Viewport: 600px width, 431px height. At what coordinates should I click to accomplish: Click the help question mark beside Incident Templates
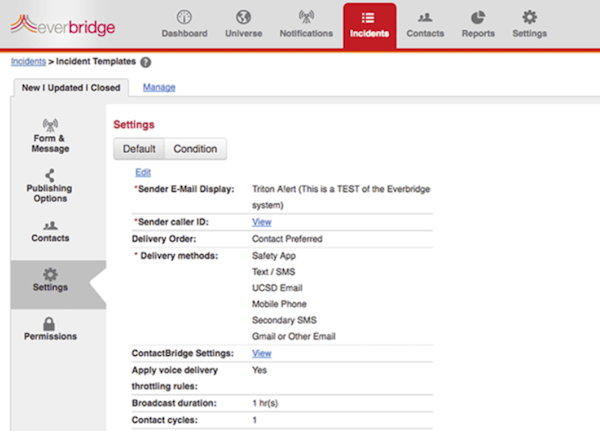146,62
